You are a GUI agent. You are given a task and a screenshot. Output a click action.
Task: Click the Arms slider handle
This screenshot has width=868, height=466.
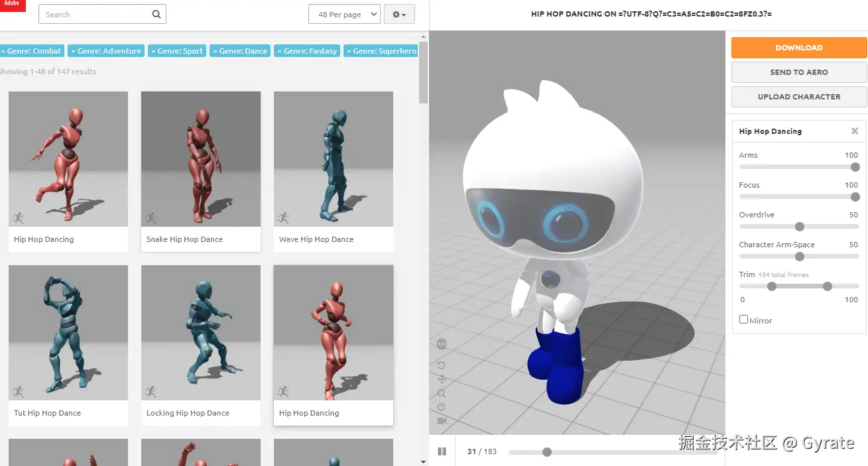click(855, 167)
